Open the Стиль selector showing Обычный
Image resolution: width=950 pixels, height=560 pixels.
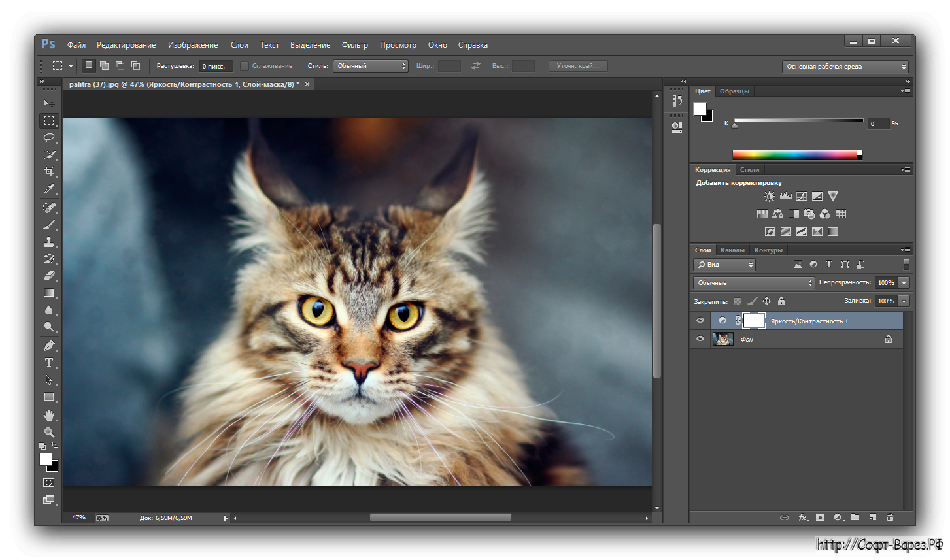pos(370,65)
